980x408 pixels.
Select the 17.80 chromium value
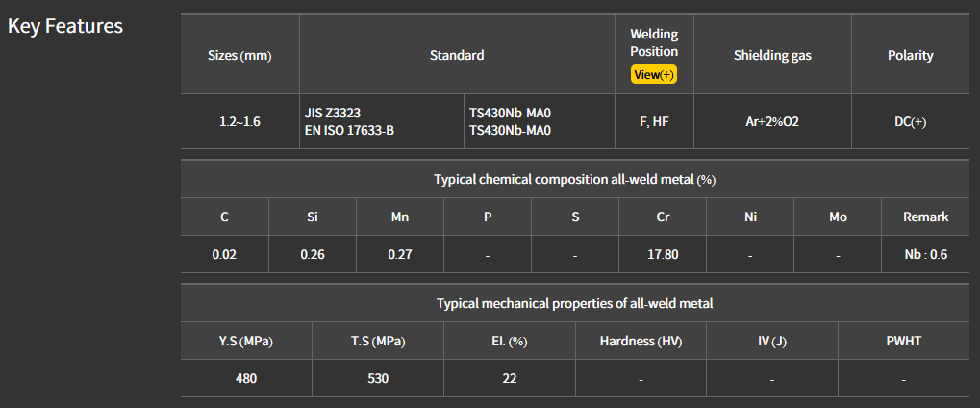[x=663, y=255]
